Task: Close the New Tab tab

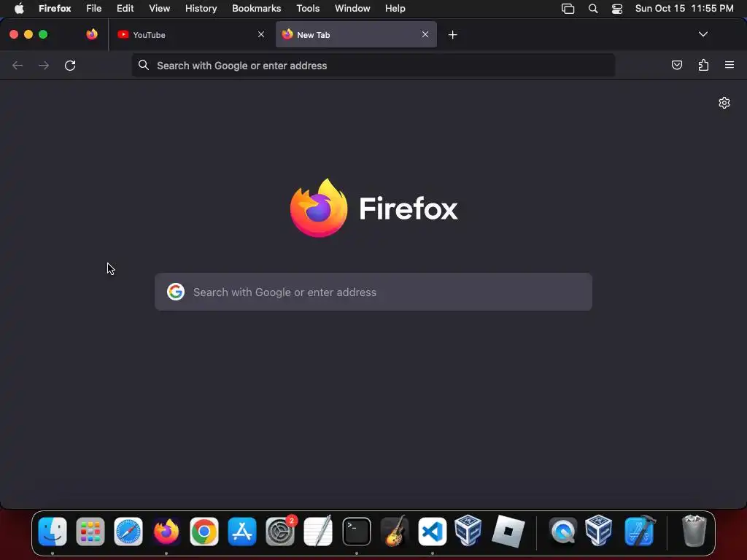Action: pyautogui.click(x=425, y=34)
